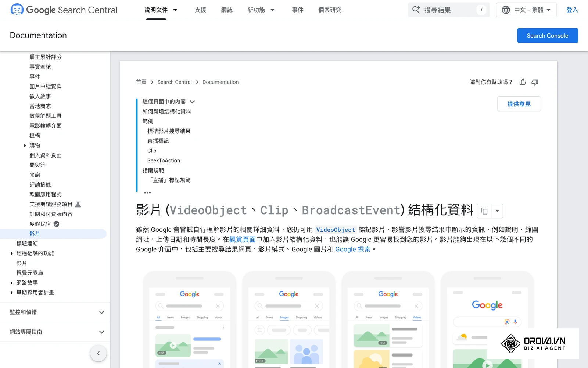Viewport: 588px width, 368px height.
Task: Click the 登入 sign-in link
Action: [572, 10]
